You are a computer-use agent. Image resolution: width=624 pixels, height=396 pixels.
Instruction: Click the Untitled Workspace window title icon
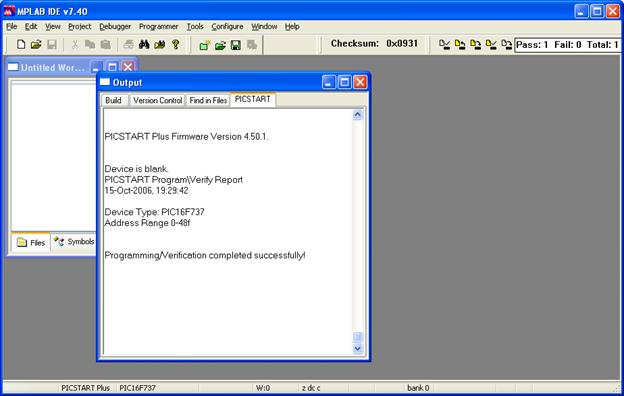pyautogui.click(x=13, y=67)
